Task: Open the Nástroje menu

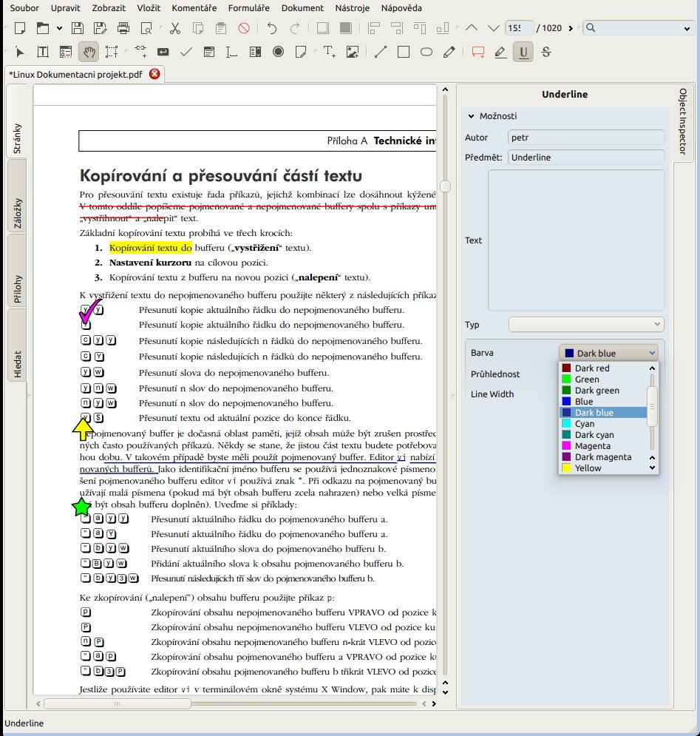Action: 353,8
